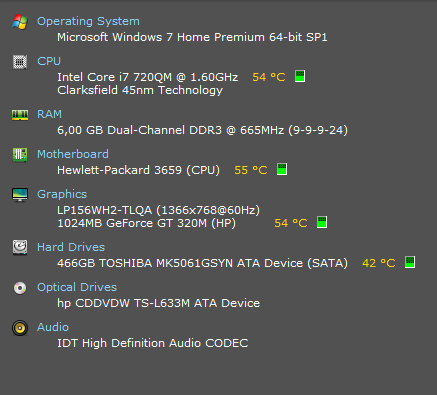Click the Graphics monitor icon

click(20, 195)
